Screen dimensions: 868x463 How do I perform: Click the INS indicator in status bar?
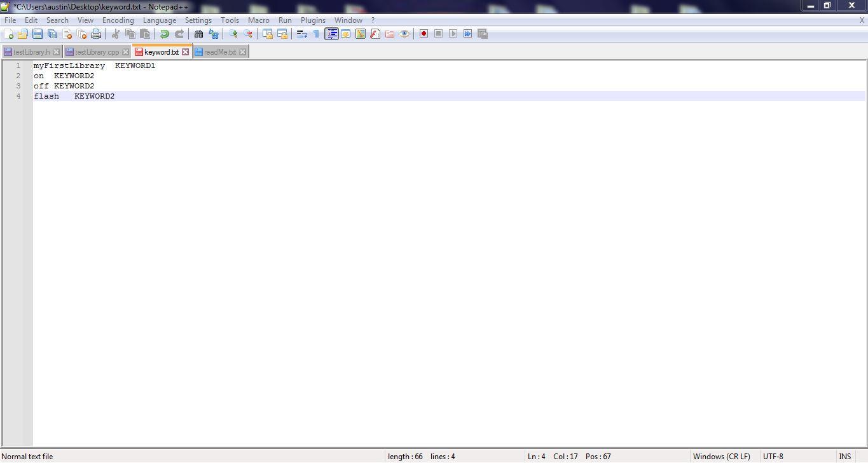tap(844, 456)
